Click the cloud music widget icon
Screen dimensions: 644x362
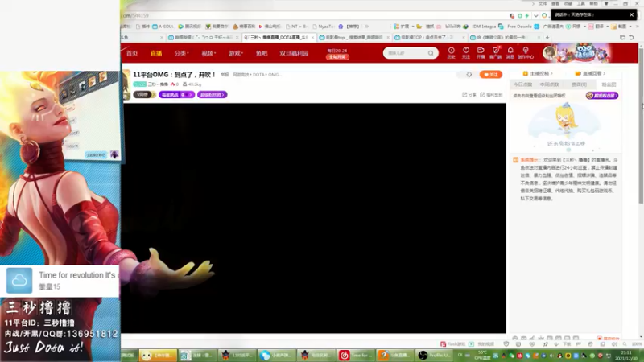click(19, 281)
